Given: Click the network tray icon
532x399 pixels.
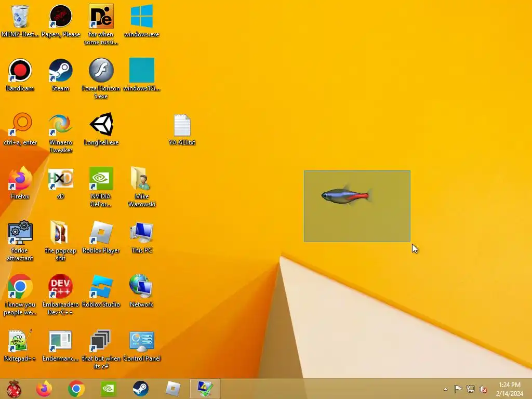Looking at the screenshot, I should [x=471, y=389].
